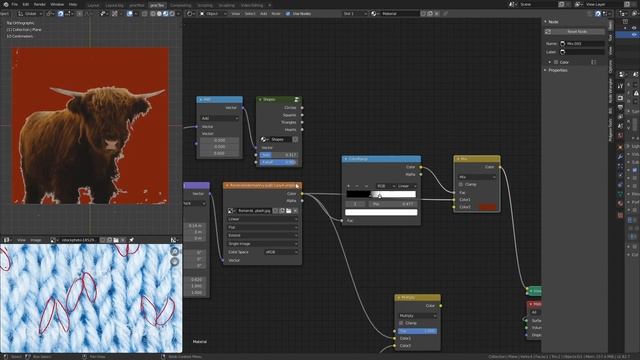Screen dimensions: 640x360
Task: Toggle eye visibility of highlighted outliner row
Action: click(x=634, y=35)
